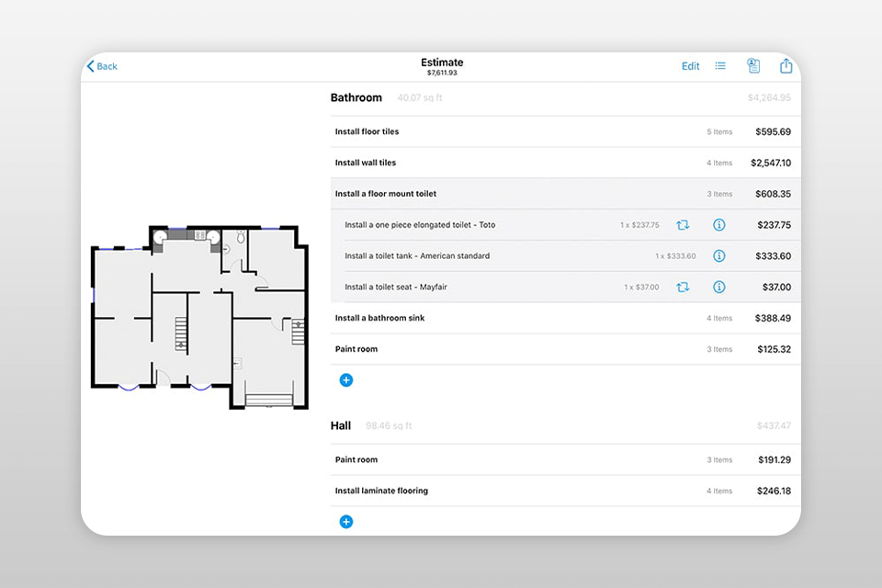Select Bathroom paint total $125.32
The width and height of the screenshot is (882, 588).
click(x=774, y=349)
